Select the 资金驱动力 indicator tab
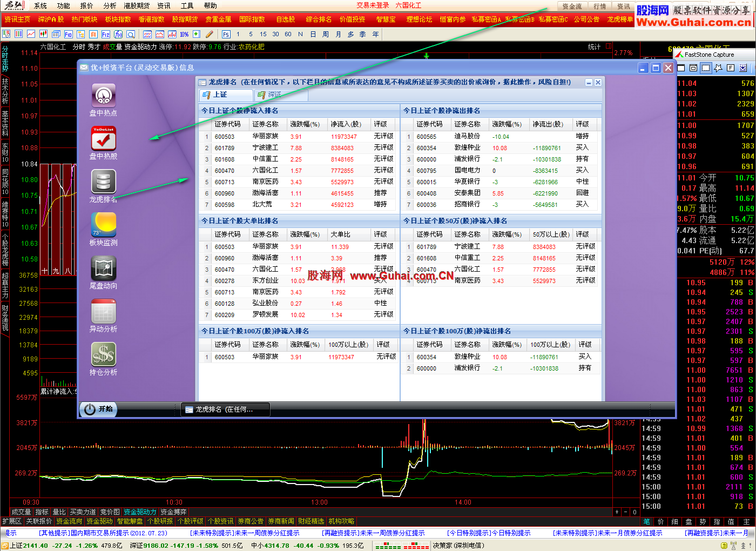This screenshot has width=756, height=551. tap(140, 512)
